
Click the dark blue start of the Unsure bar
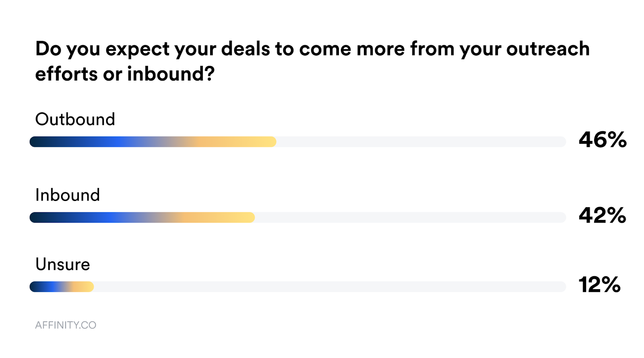point(36,287)
